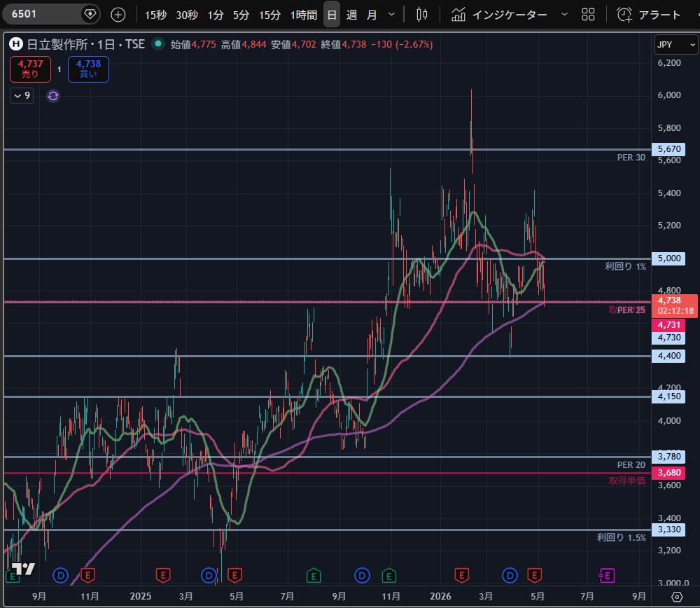Image resolution: width=700 pixels, height=608 pixels.
Task: Click the green market status dot
Action: [157, 44]
